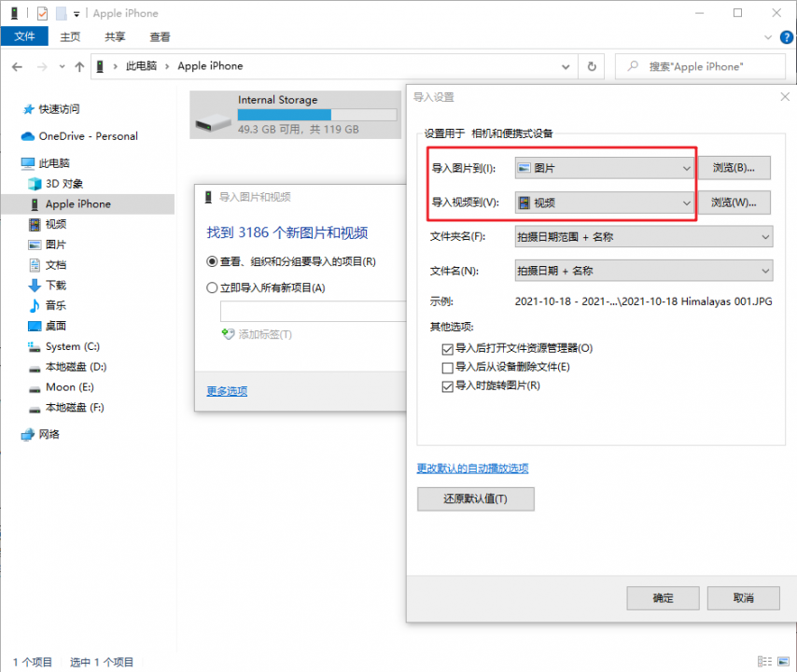Image resolution: width=797 pixels, height=672 pixels.
Task: Toggle 导入后打开文件资源管理器 checkbox
Action: pos(447,349)
